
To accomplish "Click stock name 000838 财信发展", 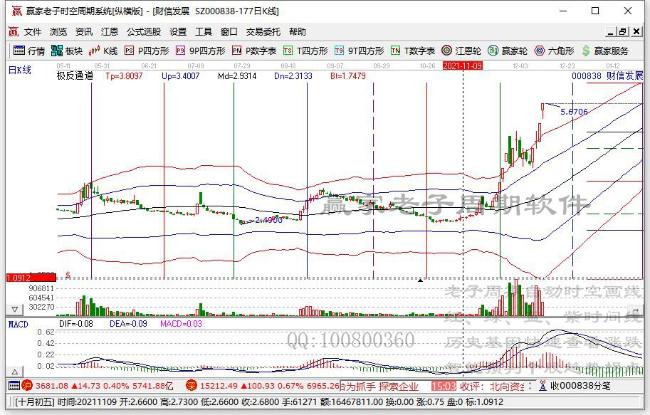I will point(606,76).
